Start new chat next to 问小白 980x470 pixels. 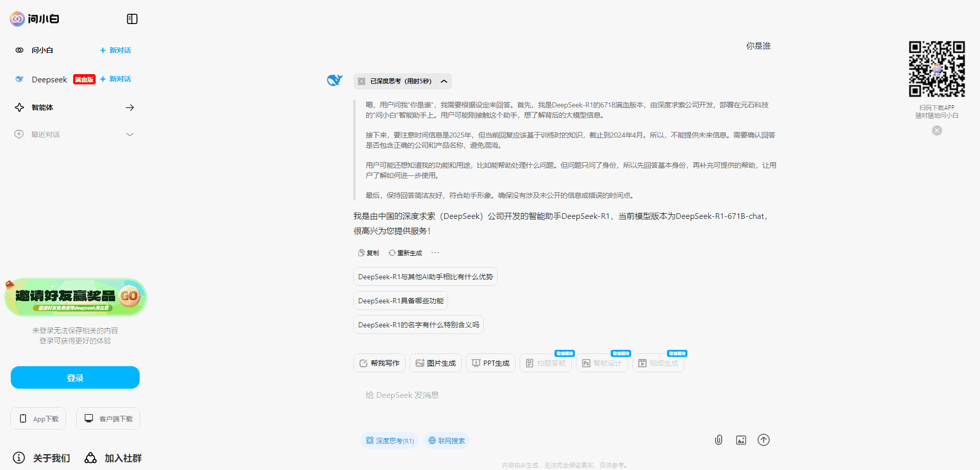point(116,50)
